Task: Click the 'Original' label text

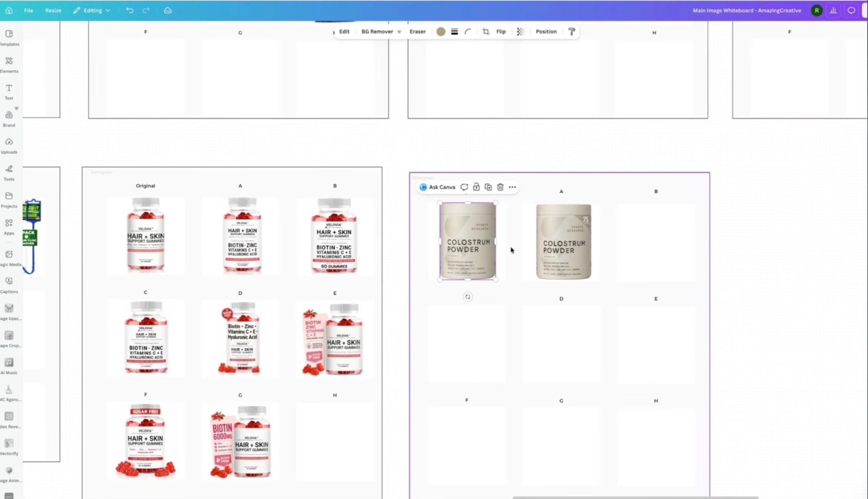Action: tap(145, 186)
